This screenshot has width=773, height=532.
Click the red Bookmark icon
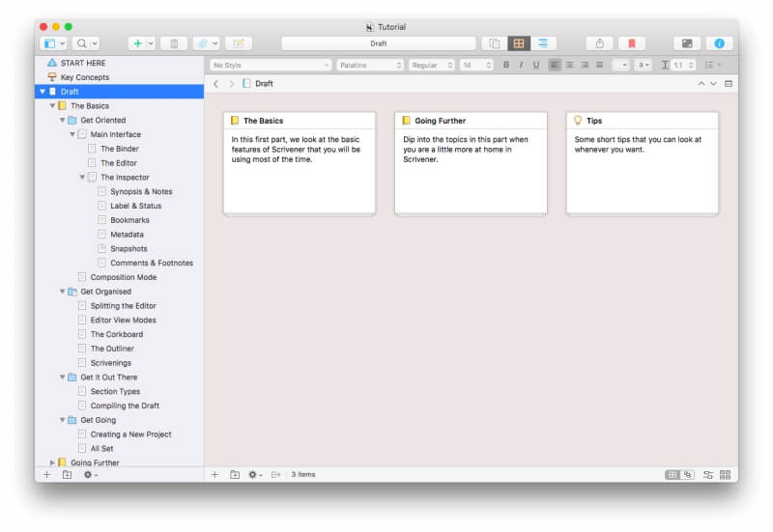[x=632, y=43]
